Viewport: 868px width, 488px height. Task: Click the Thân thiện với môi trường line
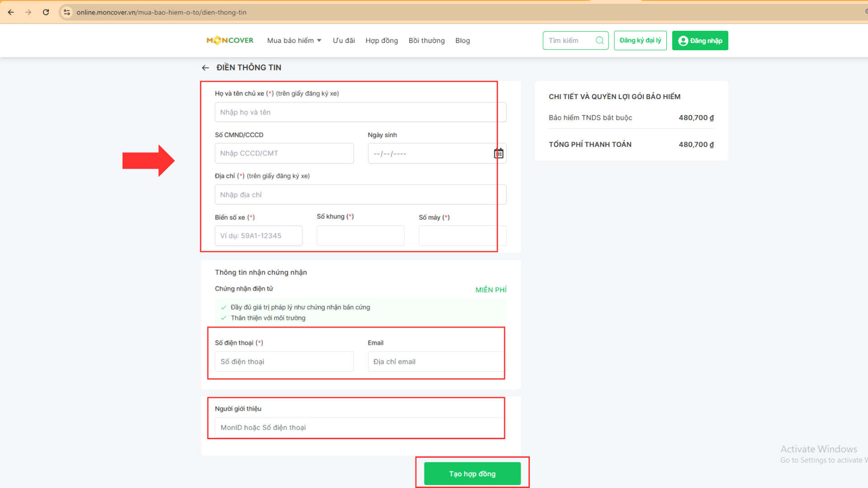click(268, 318)
